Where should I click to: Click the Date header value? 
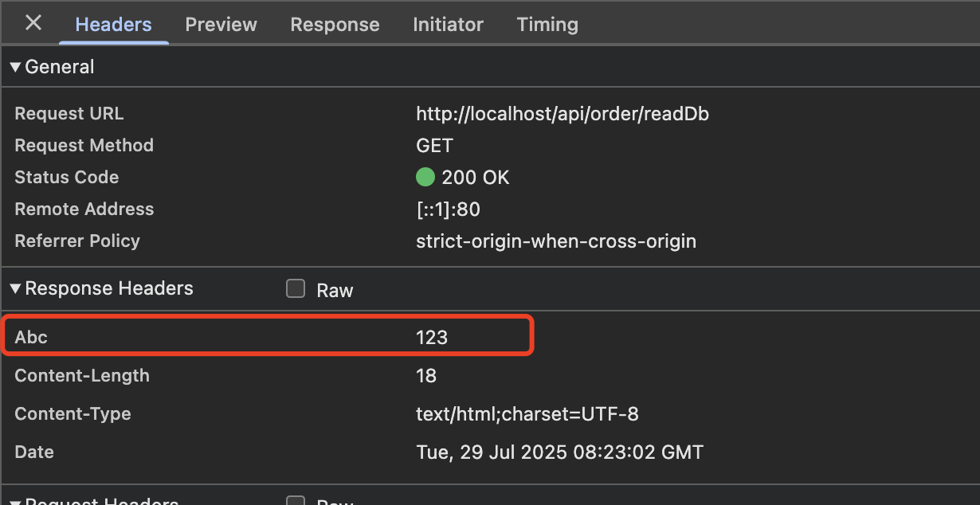point(559,452)
